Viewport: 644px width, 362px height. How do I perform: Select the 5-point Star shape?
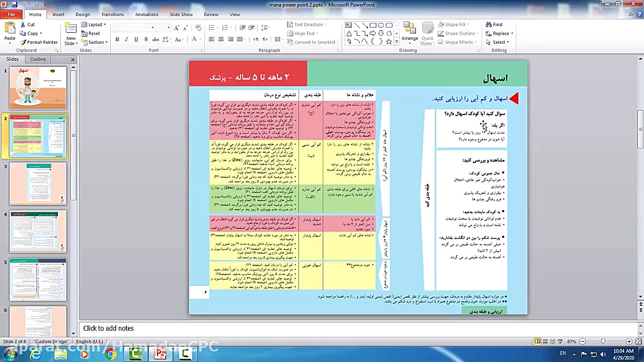388,42
